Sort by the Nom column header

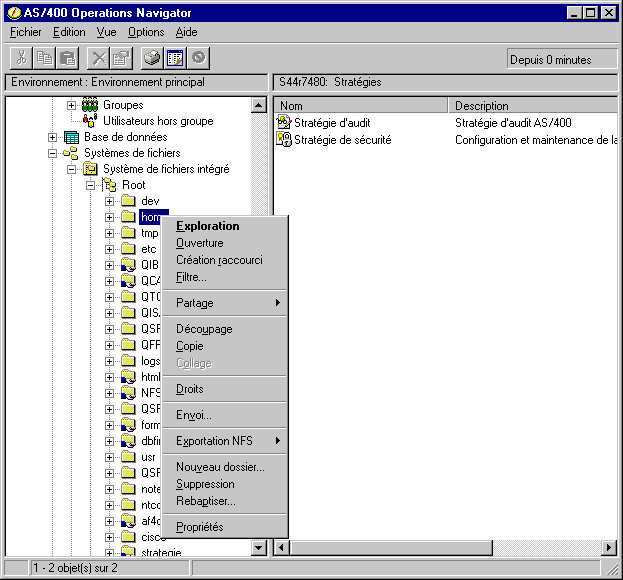point(361,106)
